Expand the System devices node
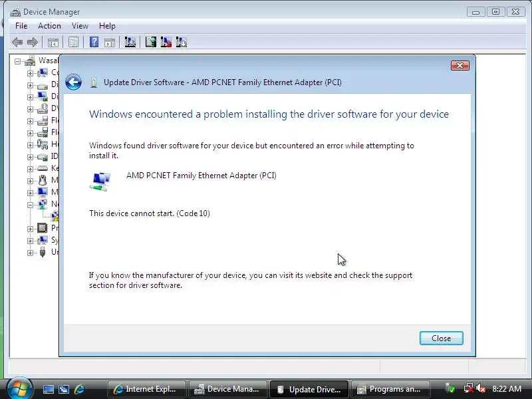The image size is (532, 399). point(30,241)
